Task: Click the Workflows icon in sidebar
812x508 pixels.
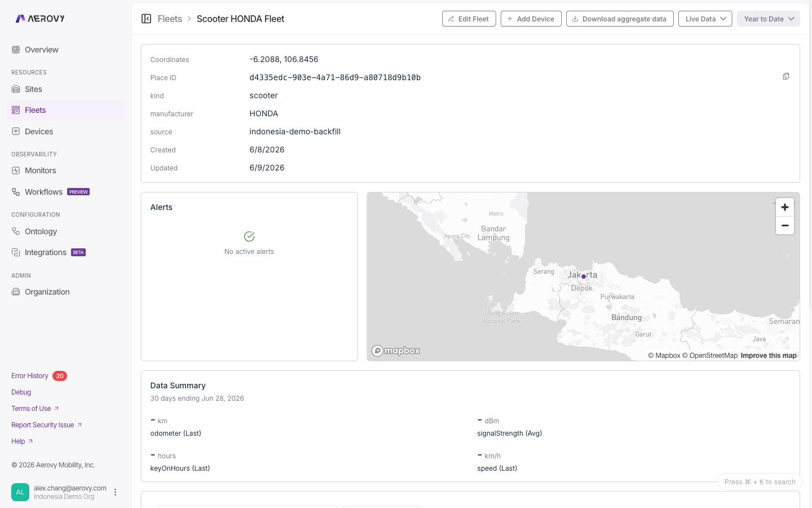Action: [x=16, y=192]
